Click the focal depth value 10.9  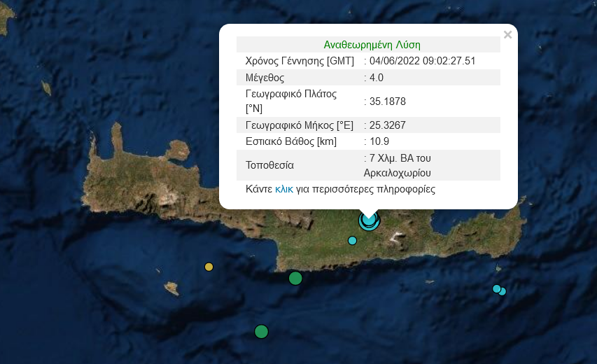[379, 141]
